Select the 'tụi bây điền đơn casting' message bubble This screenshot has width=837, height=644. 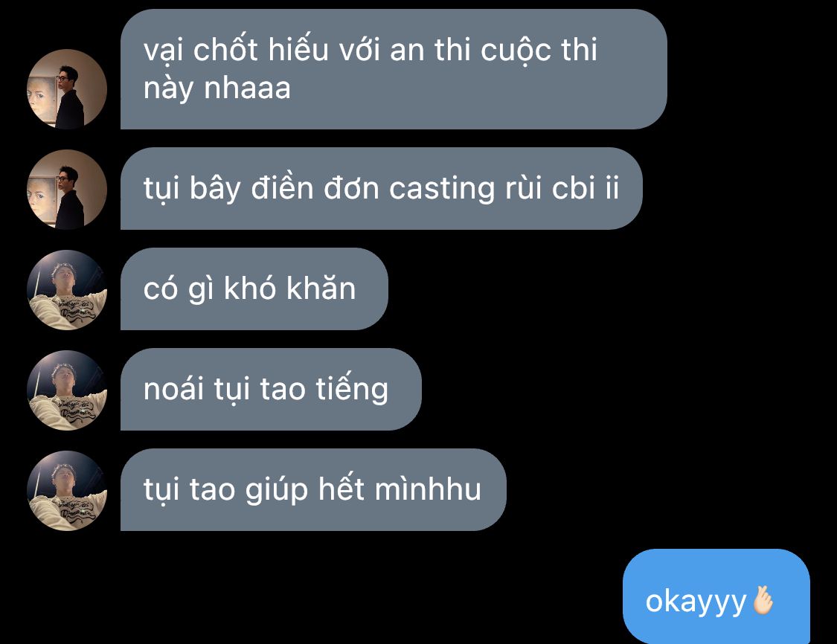(x=382, y=188)
